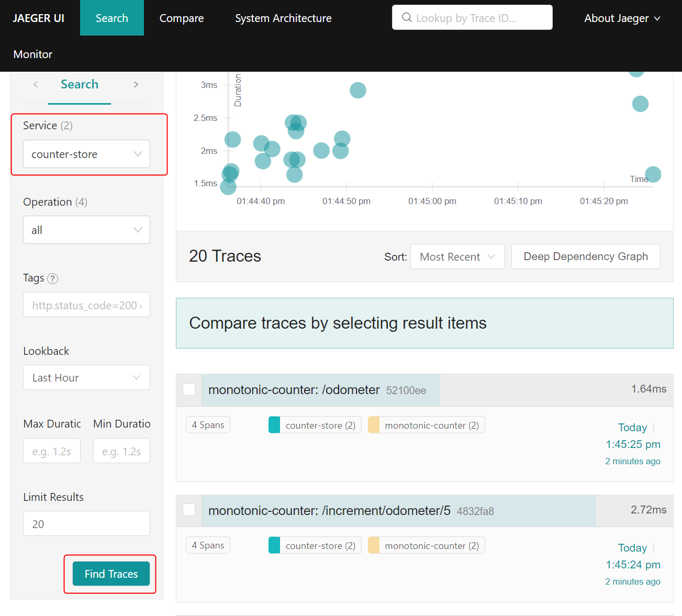Open the Search tab in top navigation
682x616 pixels.
(x=112, y=18)
